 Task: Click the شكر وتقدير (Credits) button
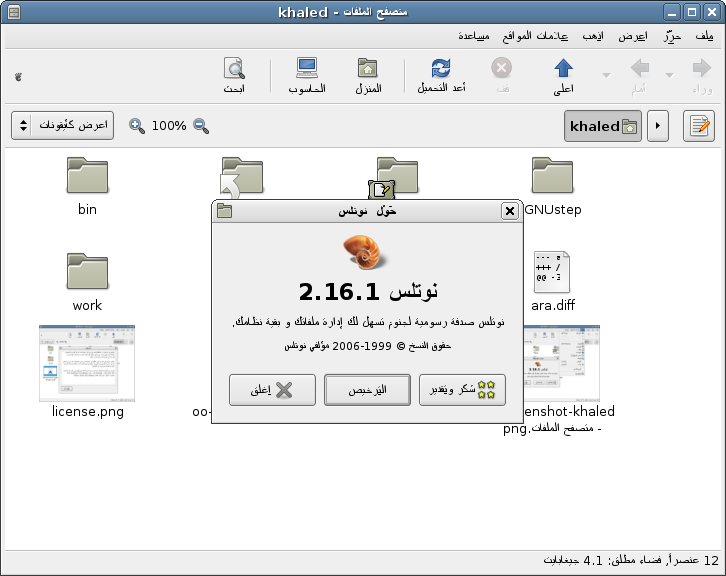pyautogui.click(x=462, y=390)
